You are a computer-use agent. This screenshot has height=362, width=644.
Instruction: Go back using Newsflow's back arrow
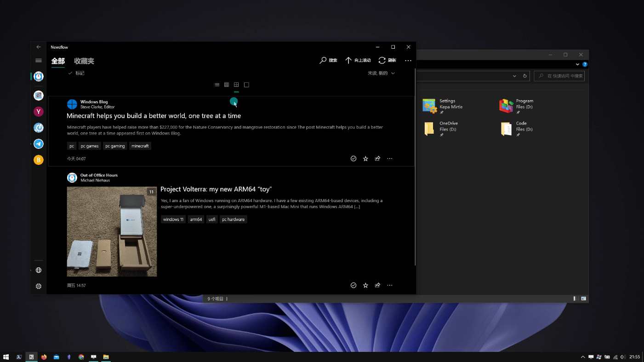39,47
